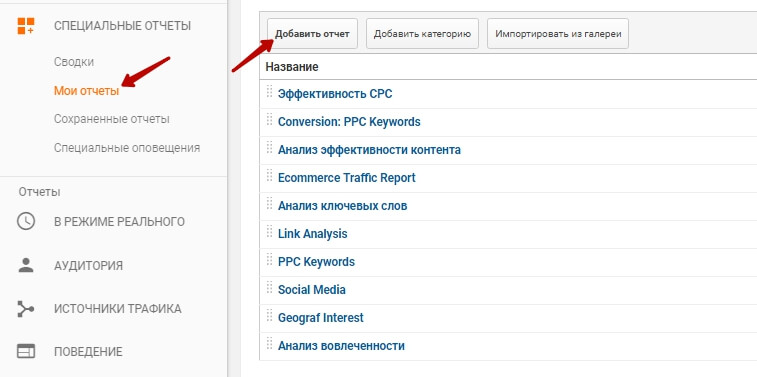
Task: Open the Link Analysis report
Action: tap(312, 234)
